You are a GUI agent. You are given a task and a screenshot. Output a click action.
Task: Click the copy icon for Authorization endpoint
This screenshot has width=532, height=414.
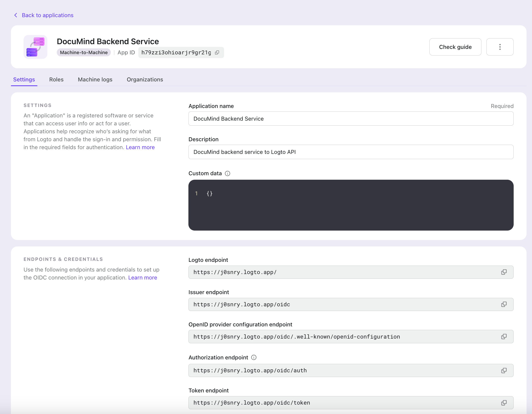[x=504, y=370]
